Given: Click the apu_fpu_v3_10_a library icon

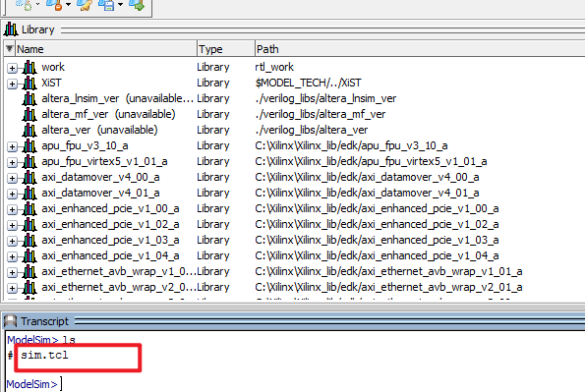Looking at the screenshot, I should (29, 145).
